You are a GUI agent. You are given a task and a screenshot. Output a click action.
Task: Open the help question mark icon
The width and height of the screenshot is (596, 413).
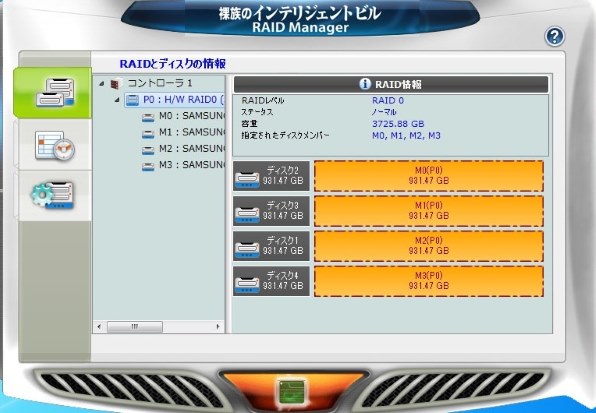coord(555,36)
